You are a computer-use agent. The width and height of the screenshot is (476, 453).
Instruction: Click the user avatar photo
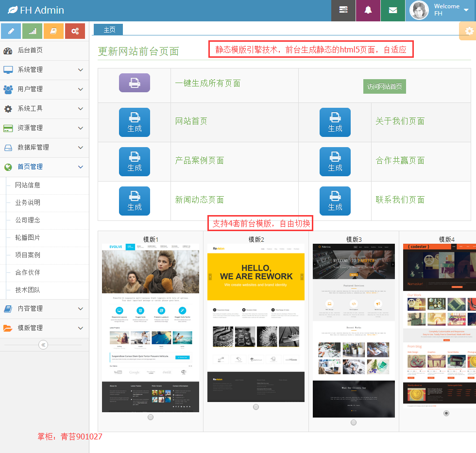pyautogui.click(x=419, y=10)
